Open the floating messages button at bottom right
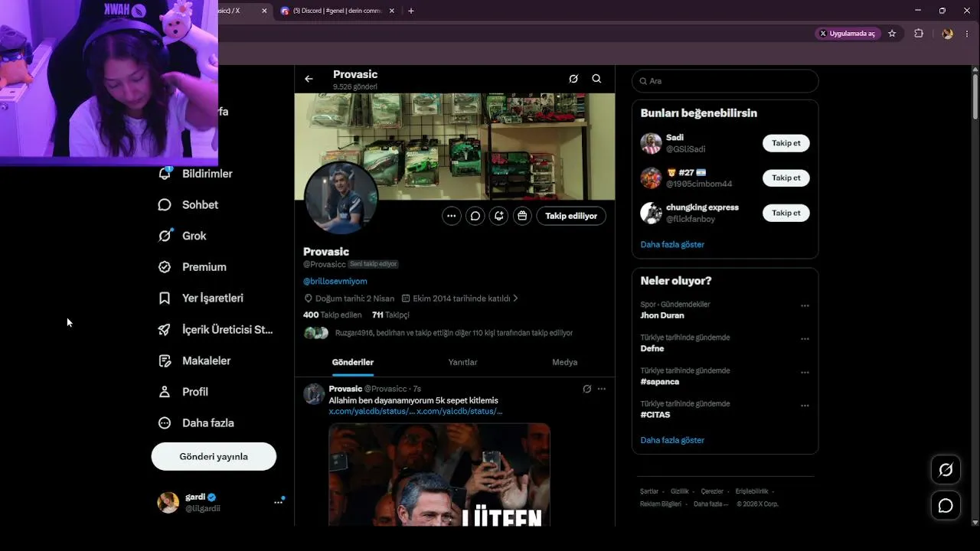 tap(946, 506)
